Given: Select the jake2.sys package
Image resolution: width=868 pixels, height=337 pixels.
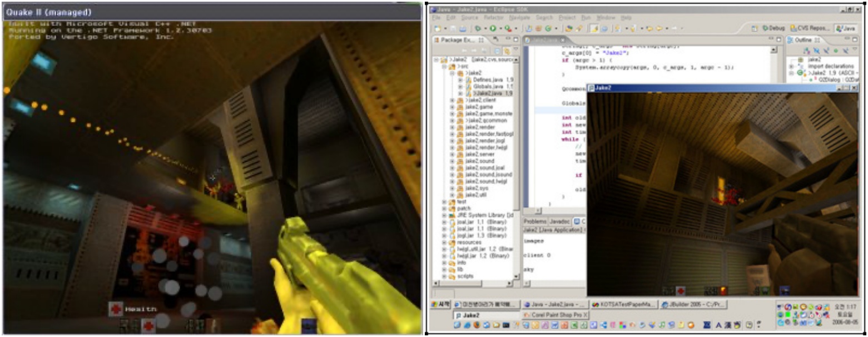Looking at the screenshot, I should click(473, 188).
